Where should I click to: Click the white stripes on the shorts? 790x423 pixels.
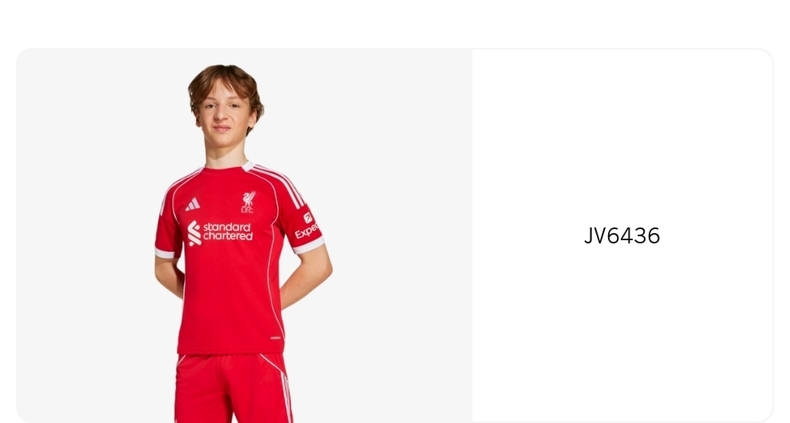coord(285,393)
